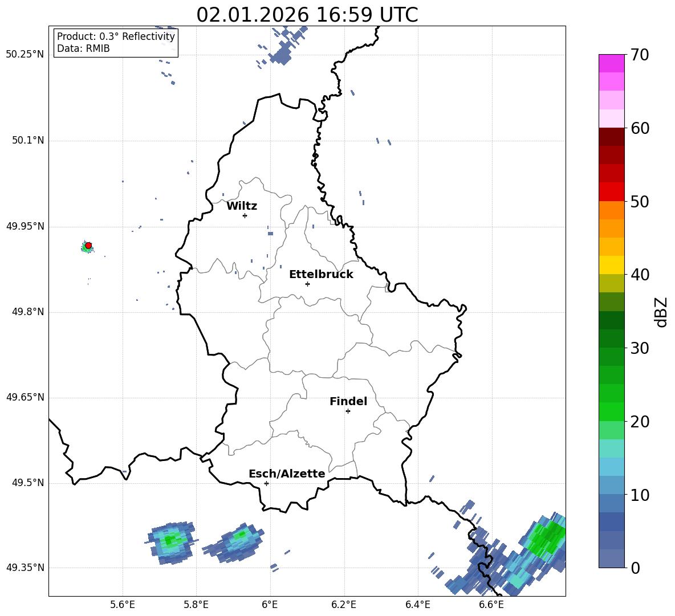Click the dBZ colorbar axis label
This screenshot has width=675, height=616.
pos(662,312)
